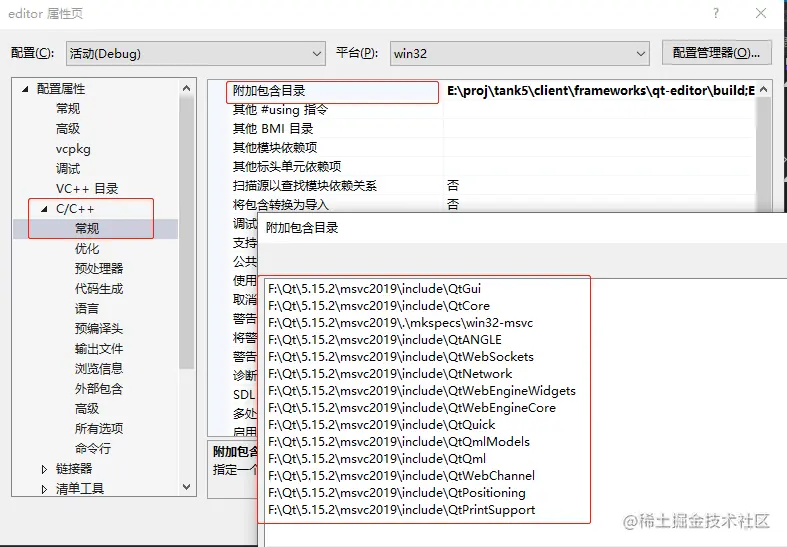Select the 调试 tree item

(68, 169)
